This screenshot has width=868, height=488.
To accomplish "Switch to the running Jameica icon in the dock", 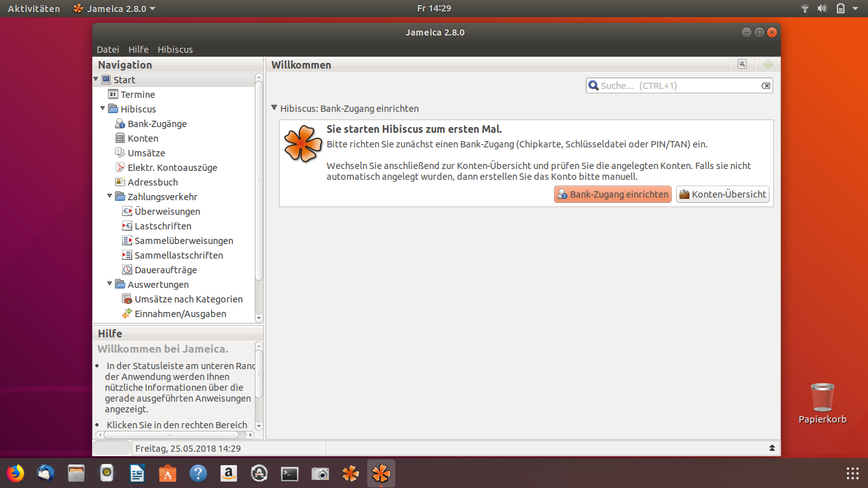I will [381, 473].
